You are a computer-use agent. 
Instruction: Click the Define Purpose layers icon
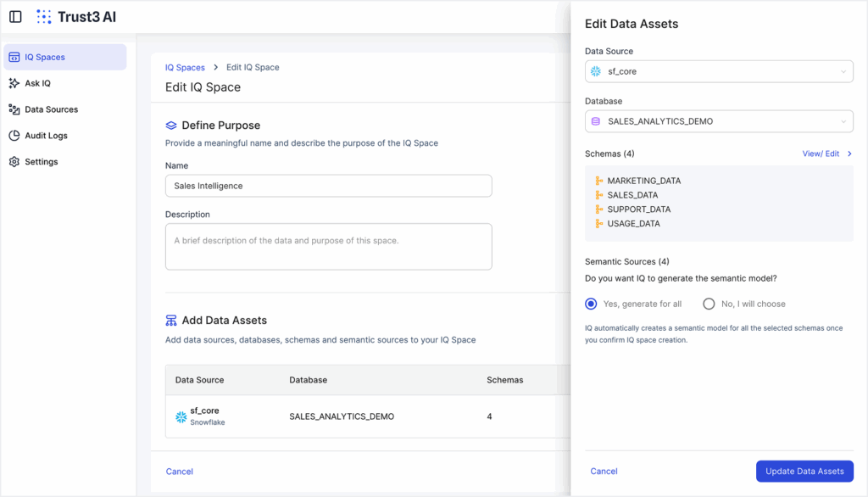[171, 126]
